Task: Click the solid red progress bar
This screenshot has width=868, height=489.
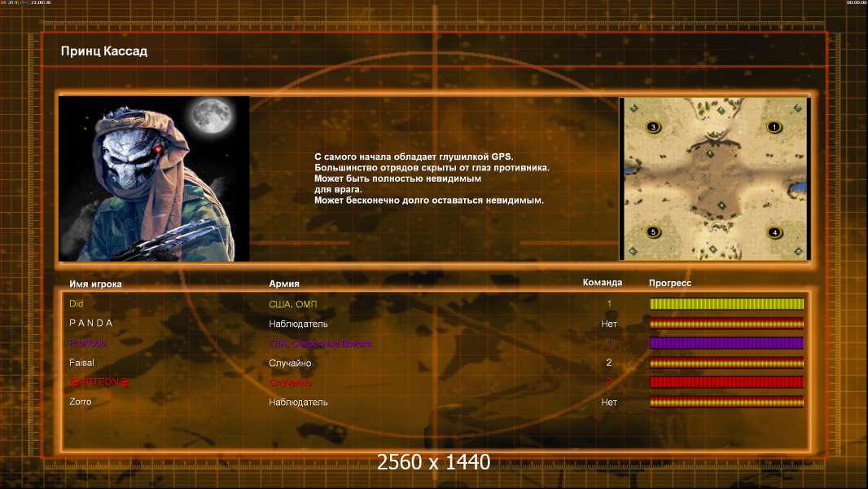Action: pos(726,382)
